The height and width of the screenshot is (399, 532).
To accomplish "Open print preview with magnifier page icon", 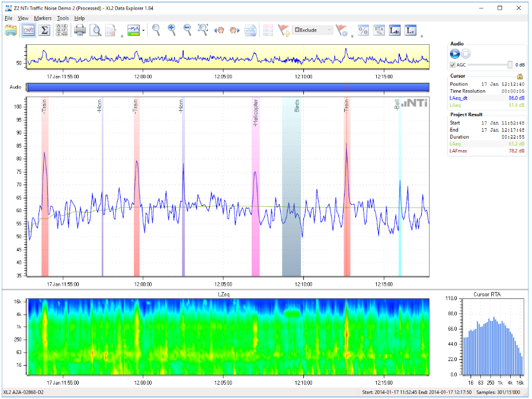I will [95, 30].
